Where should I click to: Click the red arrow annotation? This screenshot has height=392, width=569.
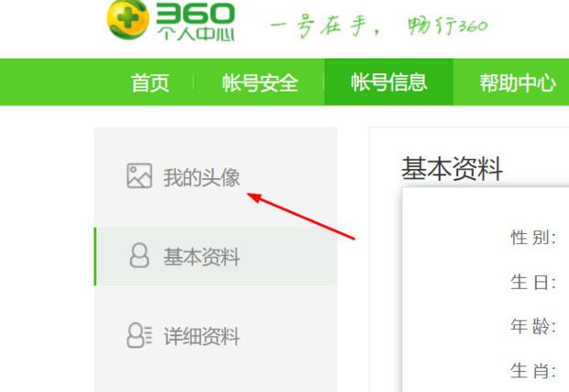point(300,216)
